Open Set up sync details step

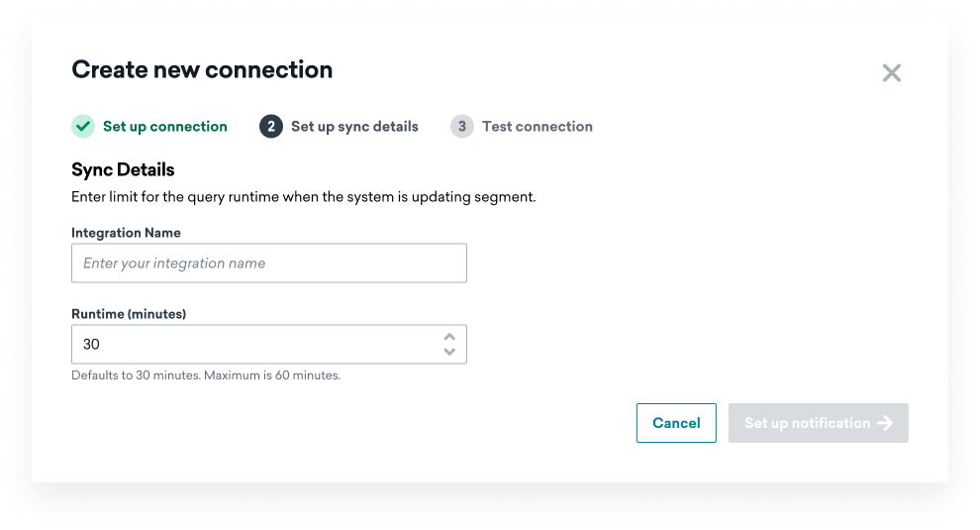click(x=354, y=127)
